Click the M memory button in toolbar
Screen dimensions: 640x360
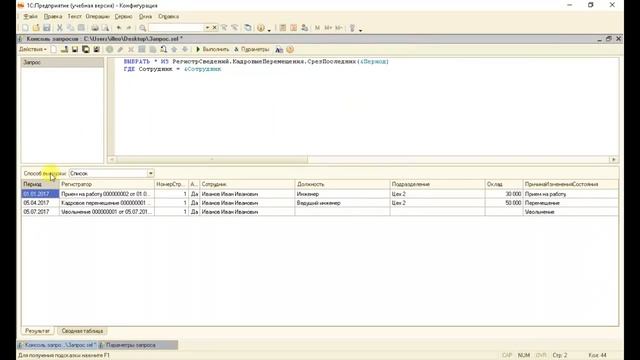pyautogui.click(x=317, y=28)
